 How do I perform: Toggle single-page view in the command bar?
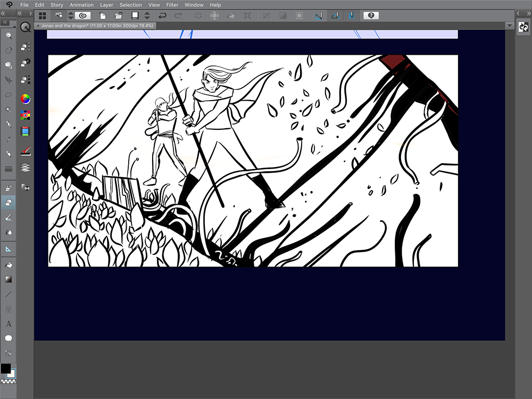point(134,15)
